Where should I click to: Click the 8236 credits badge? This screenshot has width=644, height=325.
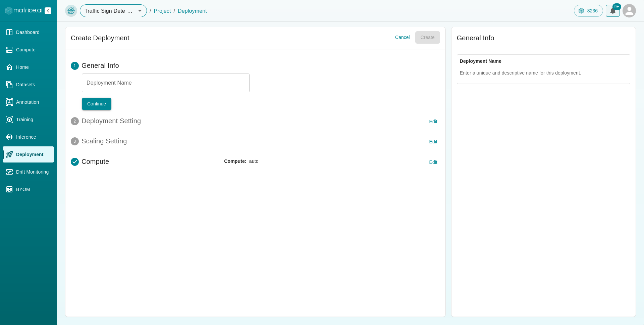click(588, 11)
